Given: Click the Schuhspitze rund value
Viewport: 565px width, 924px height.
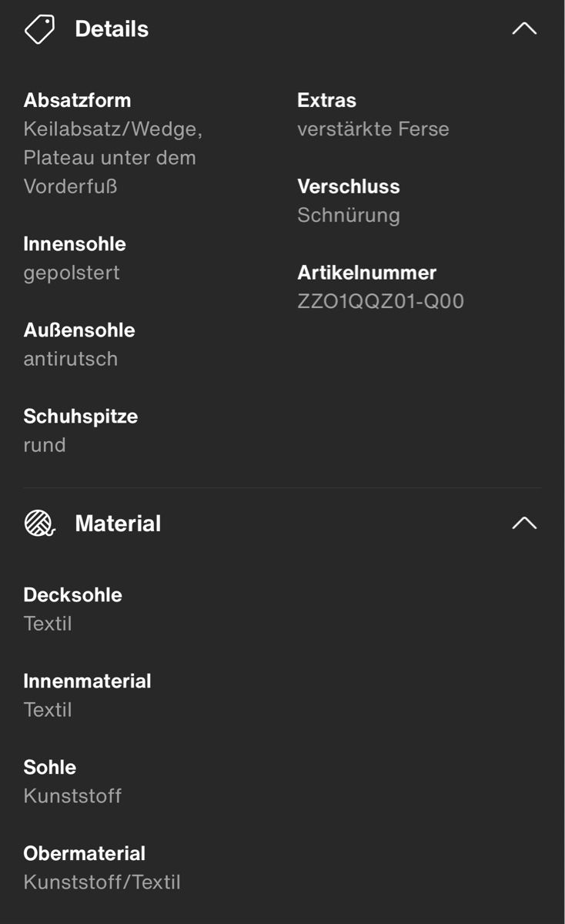Looking at the screenshot, I should pos(45,445).
